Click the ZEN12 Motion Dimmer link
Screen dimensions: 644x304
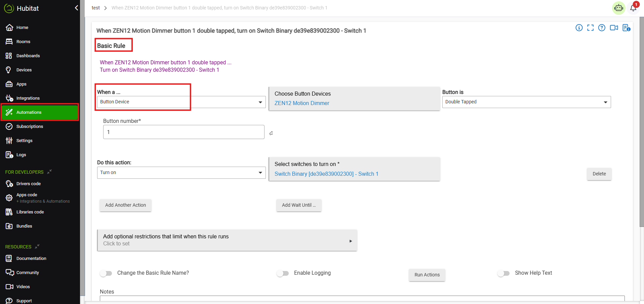pyautogui.click(x=302, y=103)
